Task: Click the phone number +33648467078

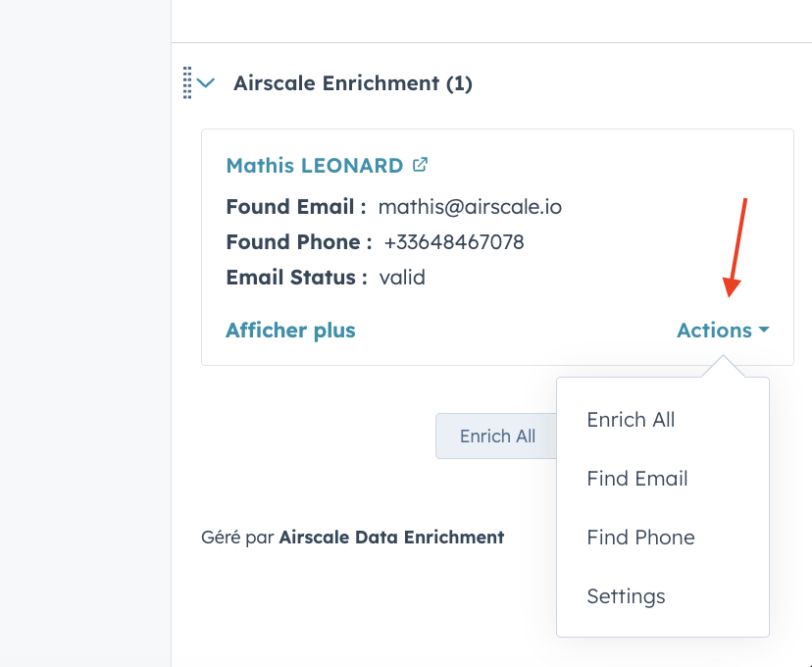Action: [x=454, y=241]
